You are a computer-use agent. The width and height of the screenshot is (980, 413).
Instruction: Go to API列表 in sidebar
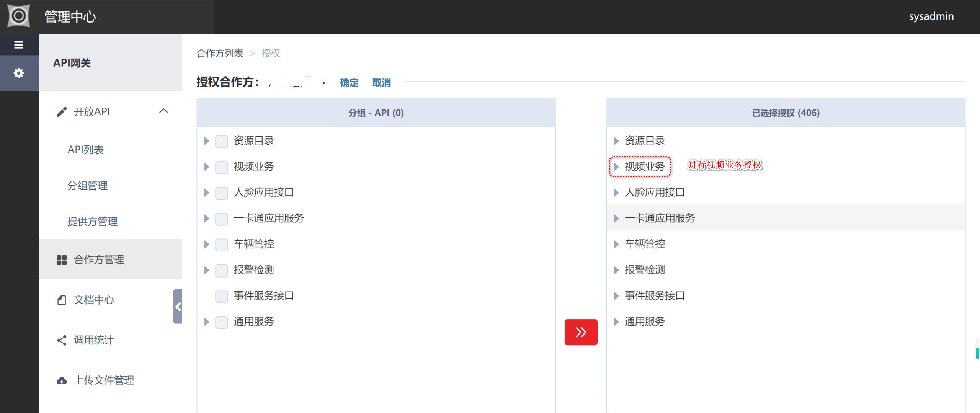click(85, 150)
